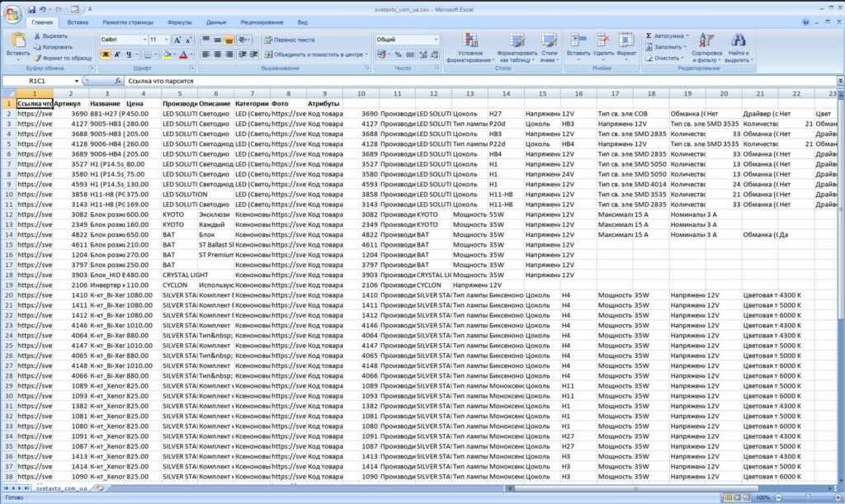
Task: Increase decimal places
Action: (x=423, y=54)
